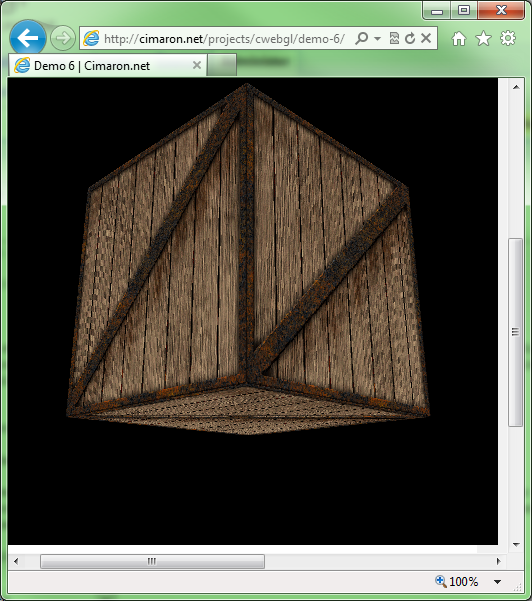The height and width of the screenshot is (601, 532).
Task: Click the horizontal scrollbar left arrow
Action: (x=16, y=561)
